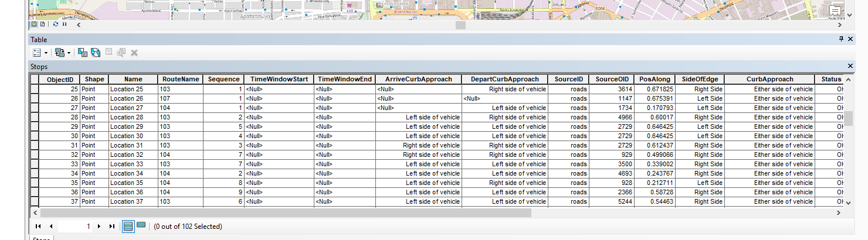Screen dimensions: 868x240
Task: Click map horizontal scroll left arrow
Action: pos(79,25)
